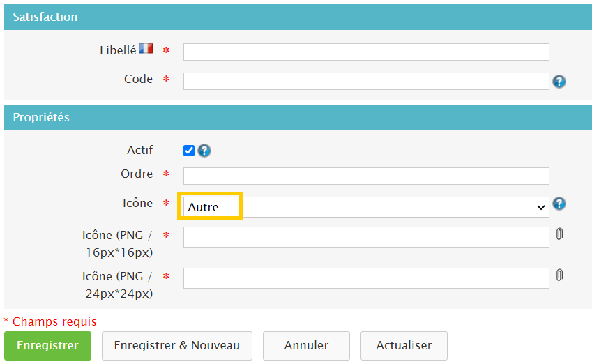Uncheck the Actif checkbox

tap(189, 151)
